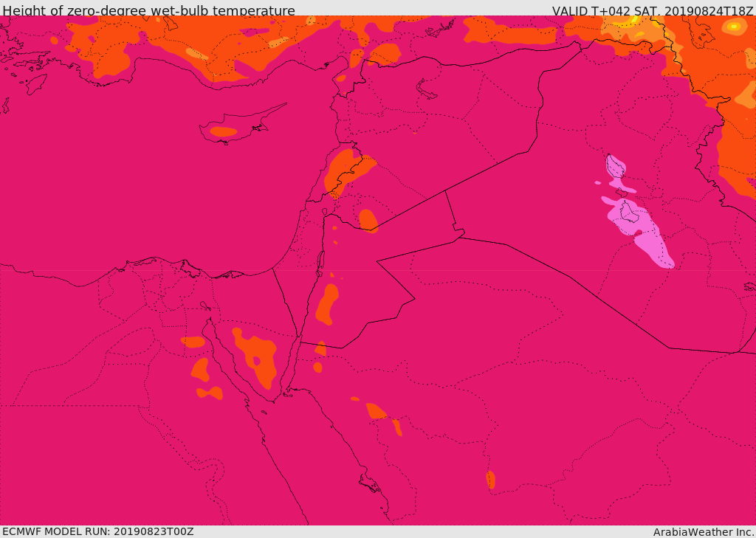Click the orange patch over Cyprus island

click(x=224, y=131)
